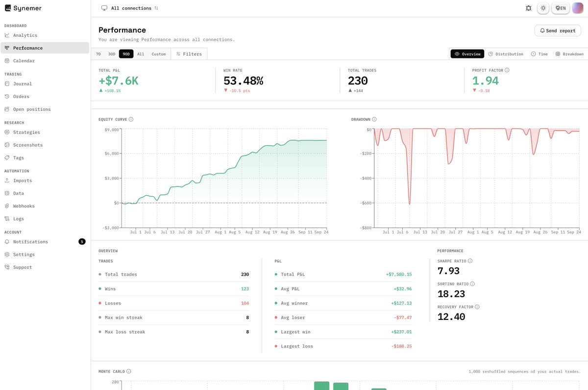This screenshot has height=390, width=588.
Task: Switch to the Time view
Action: [x=539, y=54]
